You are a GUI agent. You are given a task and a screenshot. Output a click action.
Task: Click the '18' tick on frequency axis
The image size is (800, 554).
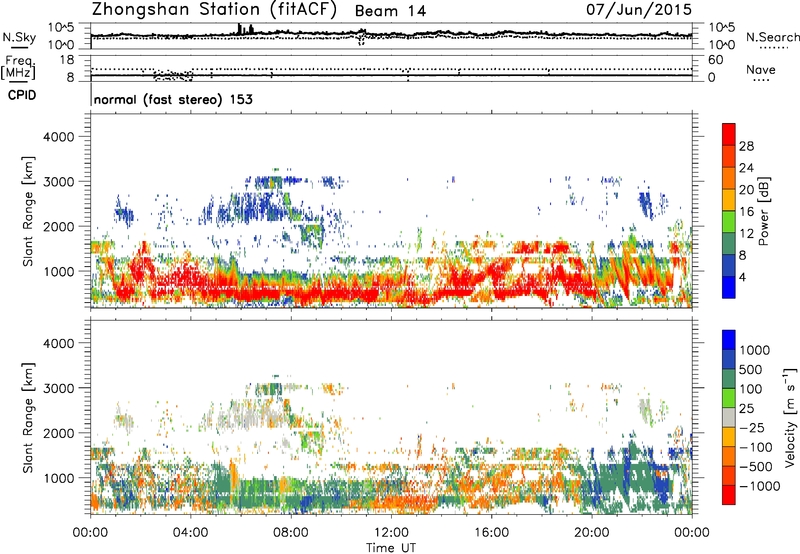click(67, 59)
